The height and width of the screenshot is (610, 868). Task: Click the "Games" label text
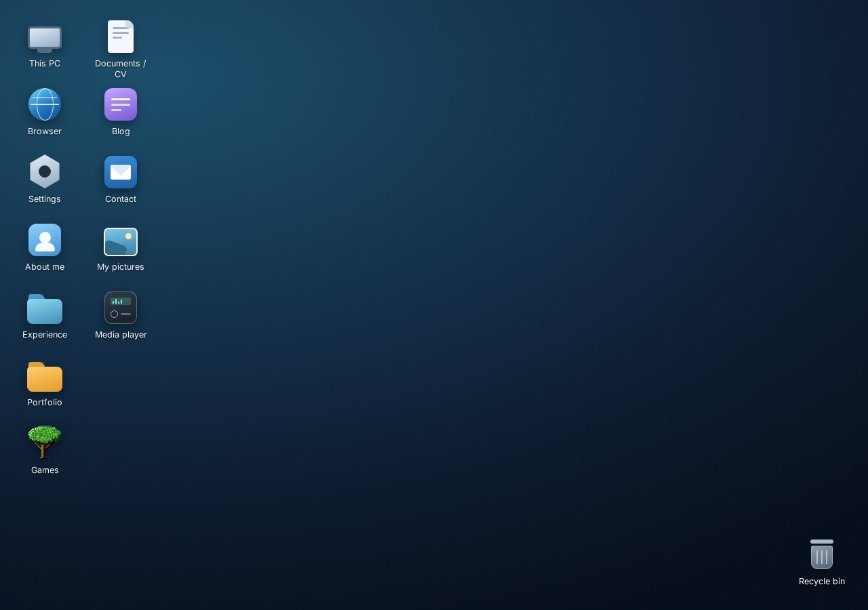click(45, 470)
